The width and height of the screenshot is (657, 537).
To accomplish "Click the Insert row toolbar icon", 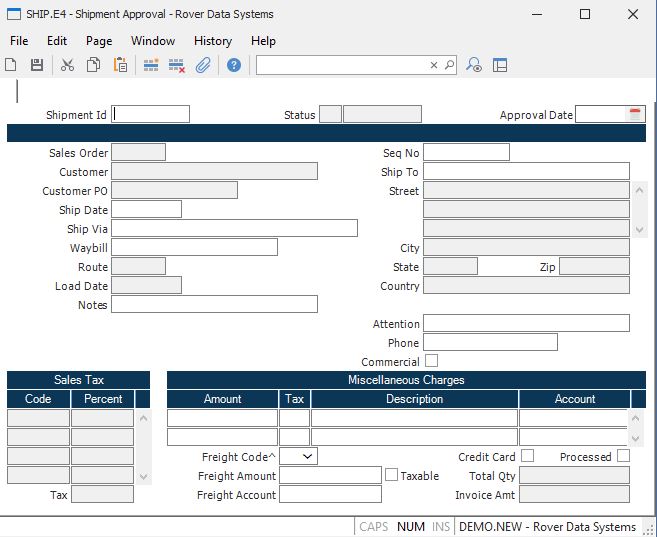I will (x=151, y=65).
